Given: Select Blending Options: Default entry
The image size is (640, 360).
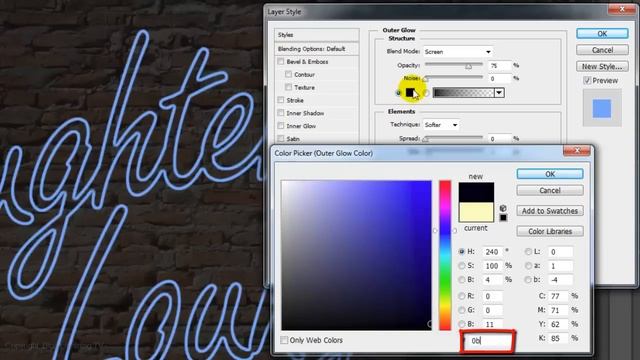Looking at the screenshot, I should point(317,49).
